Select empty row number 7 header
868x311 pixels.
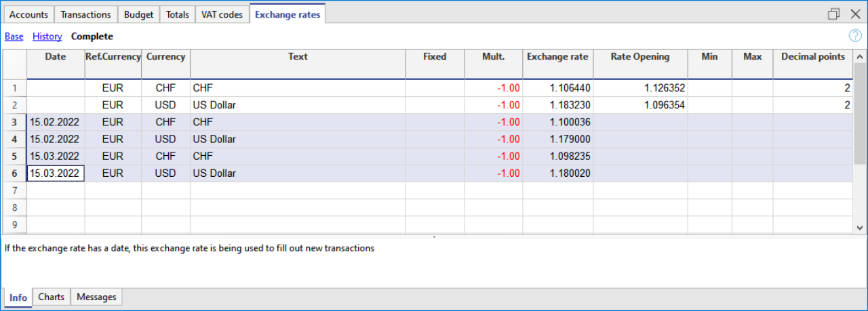pyautogui.click(x=15, y=190)
